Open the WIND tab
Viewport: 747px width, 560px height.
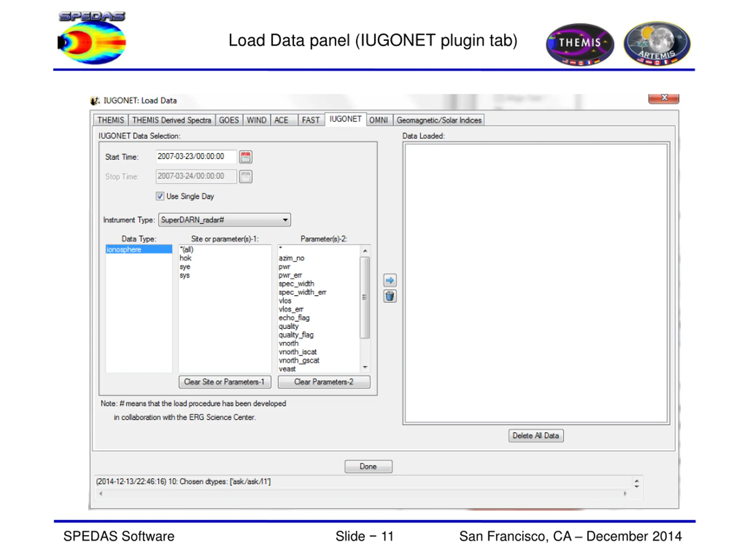click(256, 120)
